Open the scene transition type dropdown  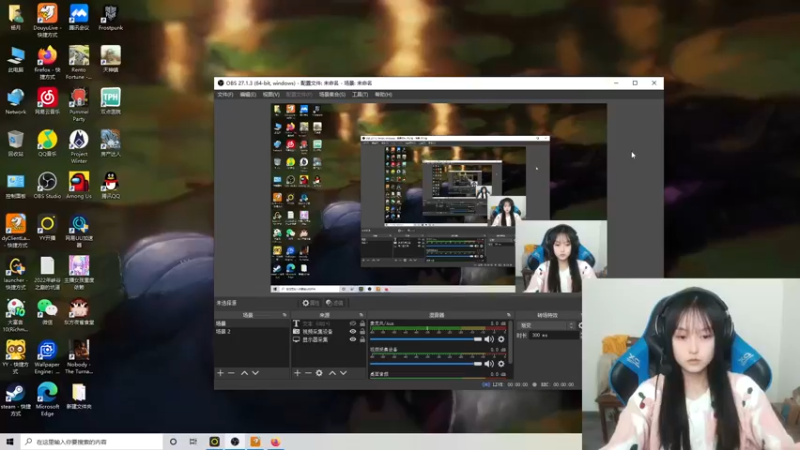pyautogui.click(x=546, y=325)
